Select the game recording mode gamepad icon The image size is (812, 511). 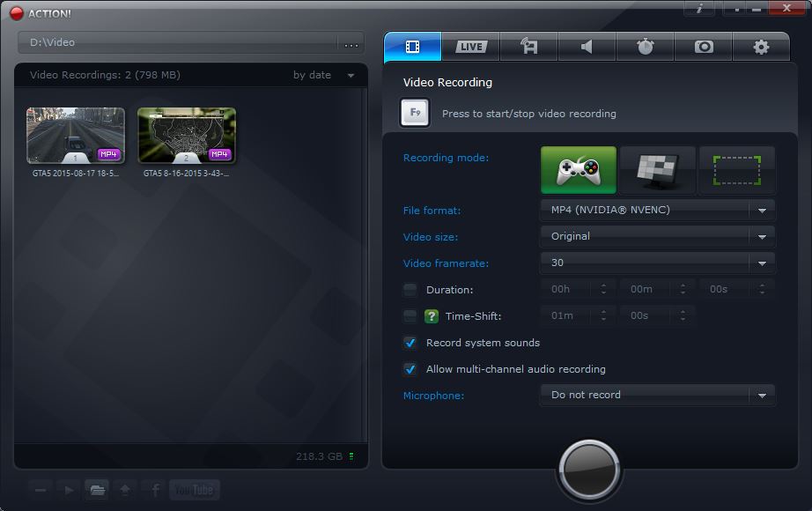click(579, 170)
